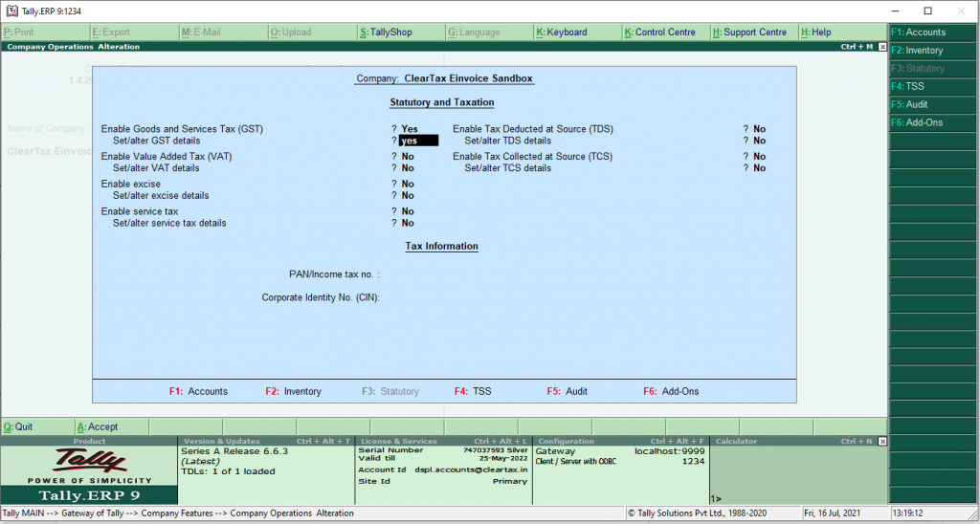Toggle Enable Value Added Tax No value
The height and width of the screenshot is (524, 980).
pyautogui.click(x=408, y=157)
